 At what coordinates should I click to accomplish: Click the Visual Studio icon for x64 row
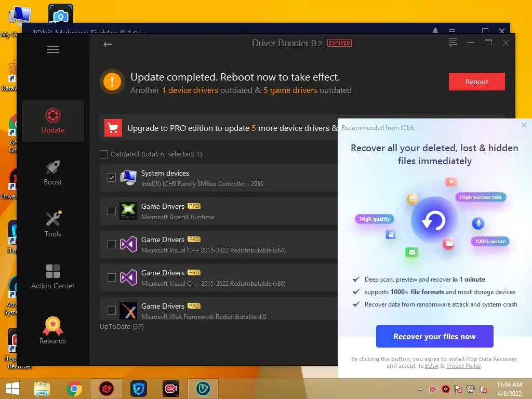[x=128, y=244]
